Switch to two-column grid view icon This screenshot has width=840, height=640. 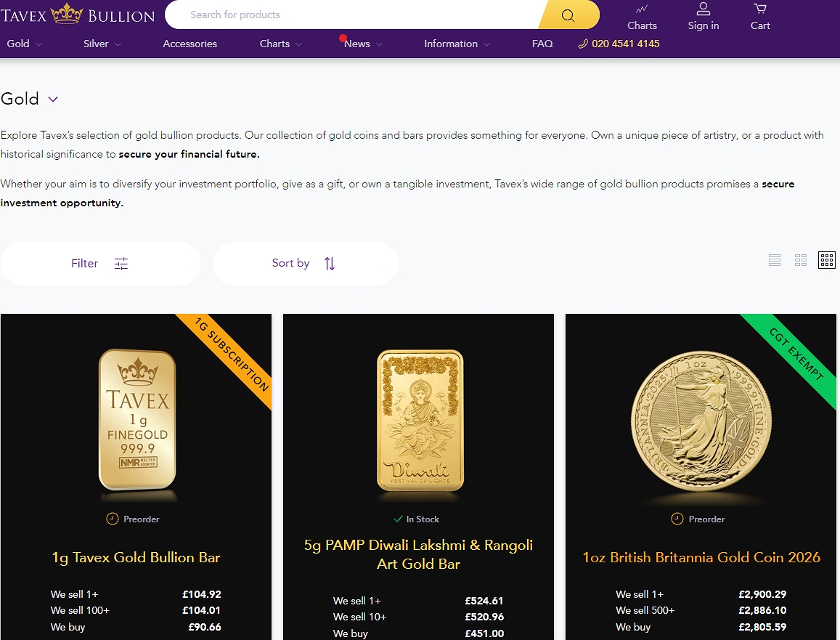[x=801, y=260]
